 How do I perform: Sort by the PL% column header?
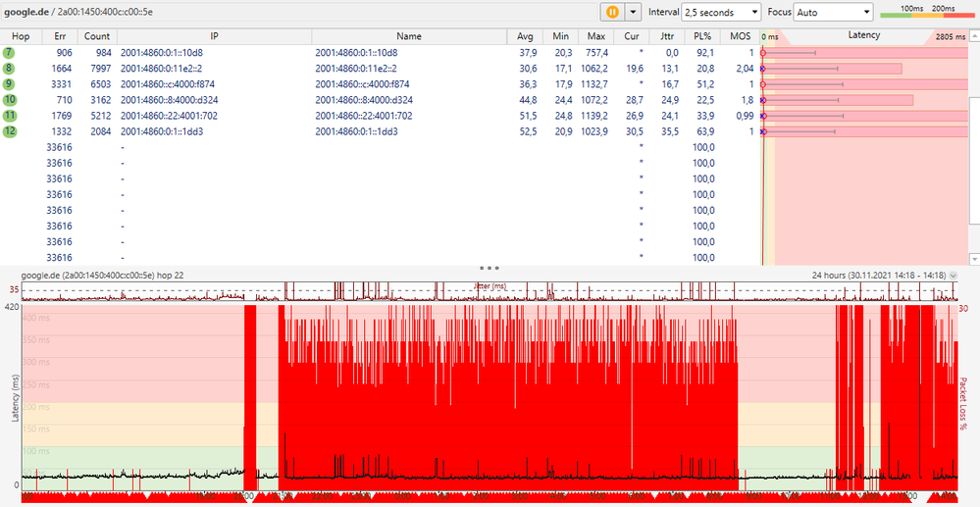tap(702, 35)
